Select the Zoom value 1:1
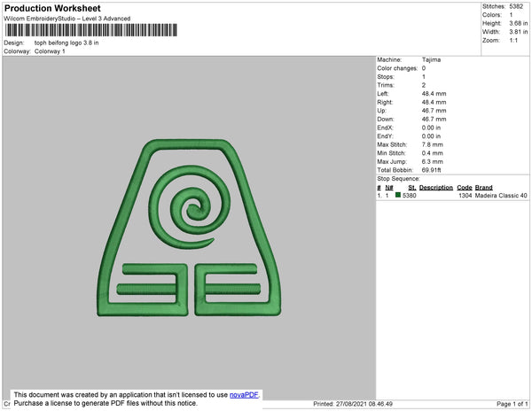The image size is (532, 411). coord(513,41)
